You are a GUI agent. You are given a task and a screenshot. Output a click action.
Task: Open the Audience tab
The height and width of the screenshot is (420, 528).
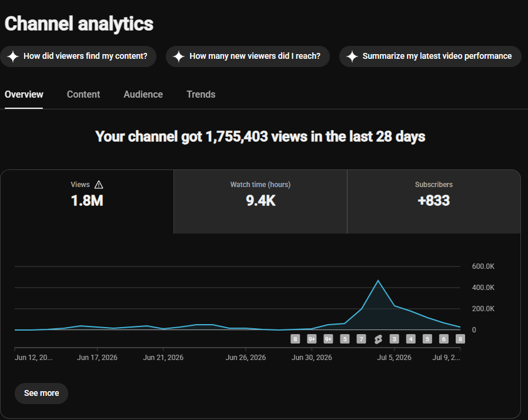[143, 94]
